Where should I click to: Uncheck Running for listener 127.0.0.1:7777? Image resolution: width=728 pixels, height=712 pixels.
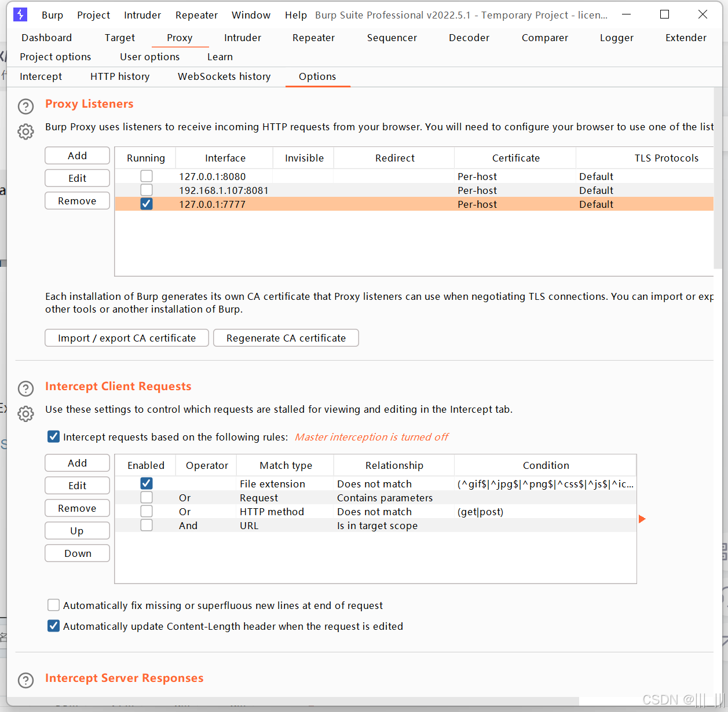point(147,204)
